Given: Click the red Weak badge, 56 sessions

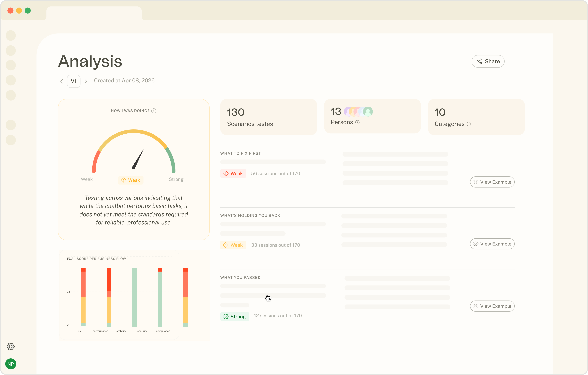Looking at the screenshot, I should [233, 173].
